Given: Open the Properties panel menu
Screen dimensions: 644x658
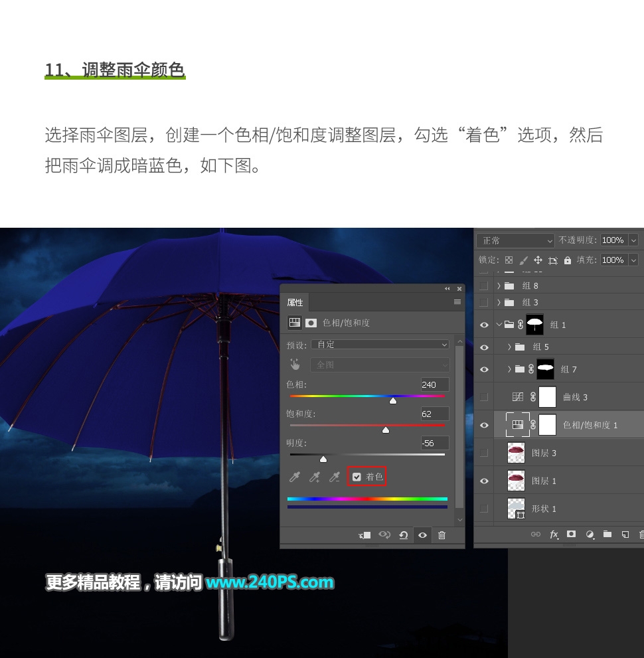Looking at the screenshot, I should (457, 301).
